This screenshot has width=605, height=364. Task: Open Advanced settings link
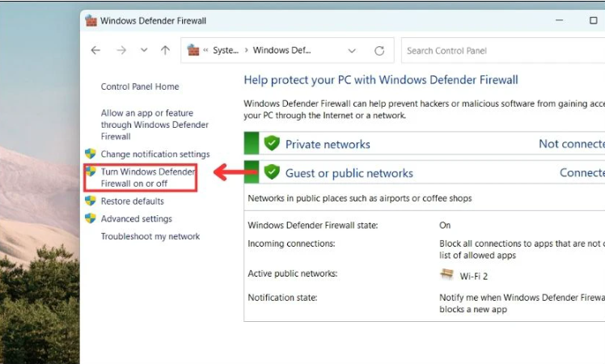click(136, 218)
